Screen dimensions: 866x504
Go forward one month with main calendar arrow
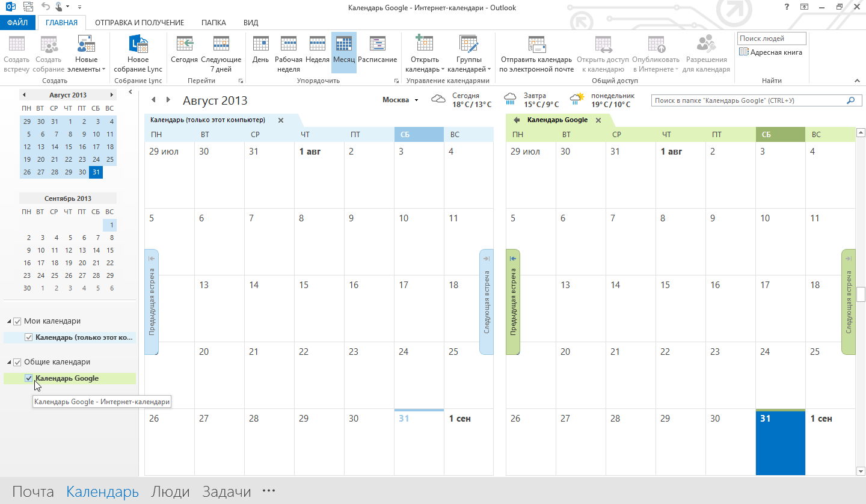coord(168,100)
